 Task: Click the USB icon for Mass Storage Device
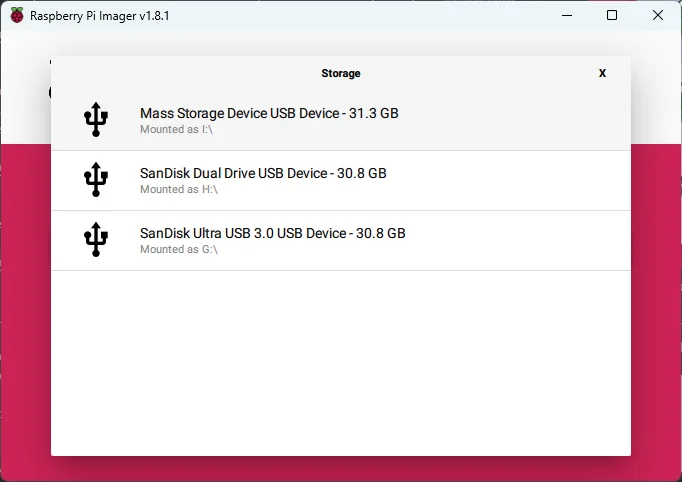pyautogui.click(x=96, y=120)
